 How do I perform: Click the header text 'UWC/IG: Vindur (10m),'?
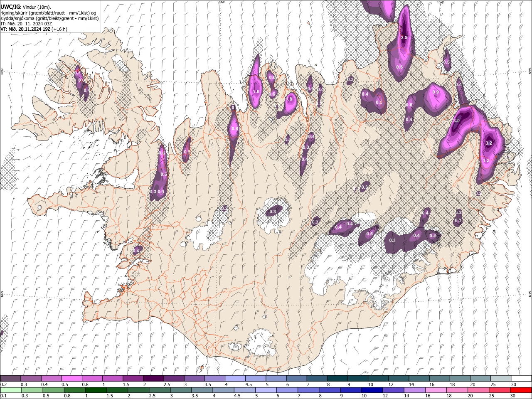(26, 7)
